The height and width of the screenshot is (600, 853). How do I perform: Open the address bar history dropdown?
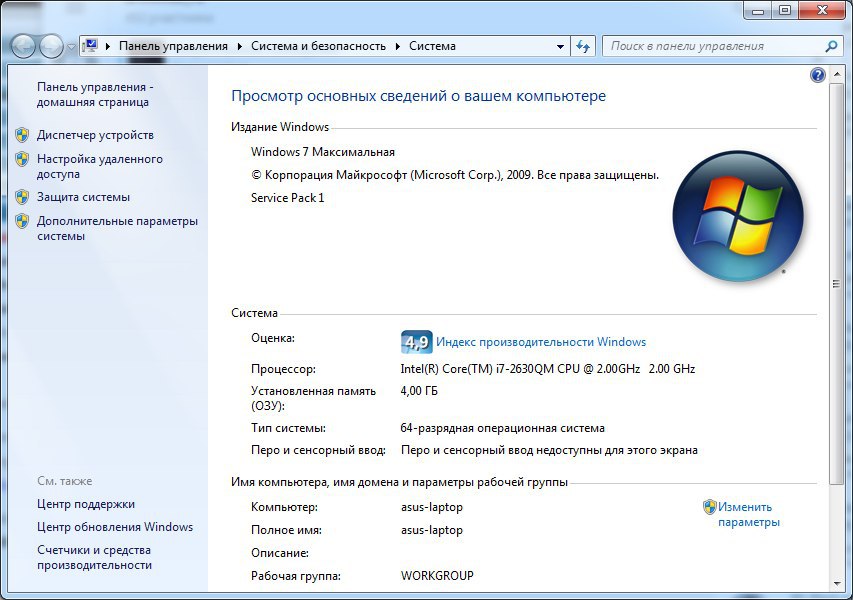[x=560, y=47]
